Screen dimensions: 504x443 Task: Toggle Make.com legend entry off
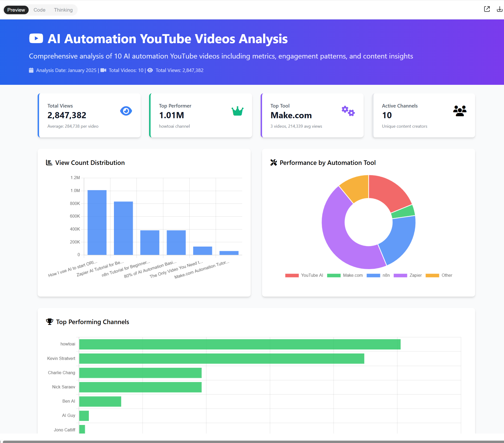[x=352, y=275]
